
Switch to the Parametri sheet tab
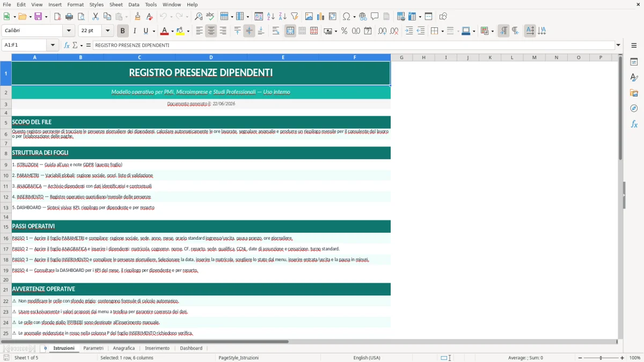[93, 349]
